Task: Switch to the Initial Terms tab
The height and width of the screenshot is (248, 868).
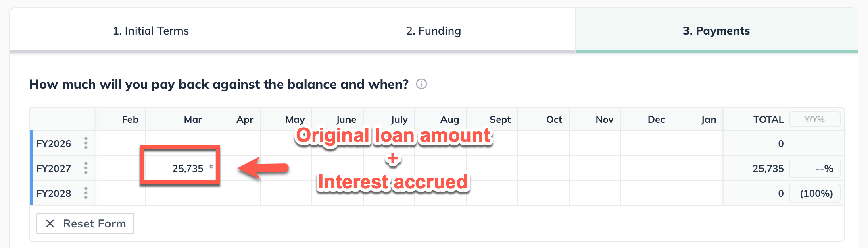Action: [x=151, y=31]
